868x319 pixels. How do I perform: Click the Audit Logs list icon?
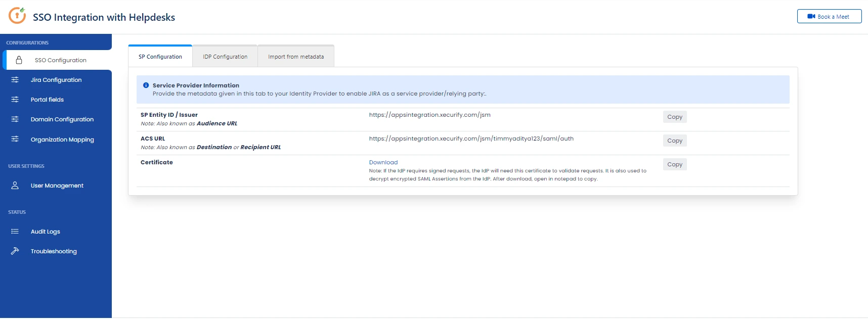coord(15,232)
